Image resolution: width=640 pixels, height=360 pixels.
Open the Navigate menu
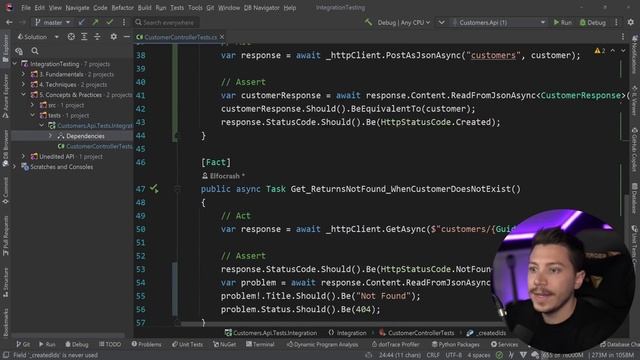point(77,8)
